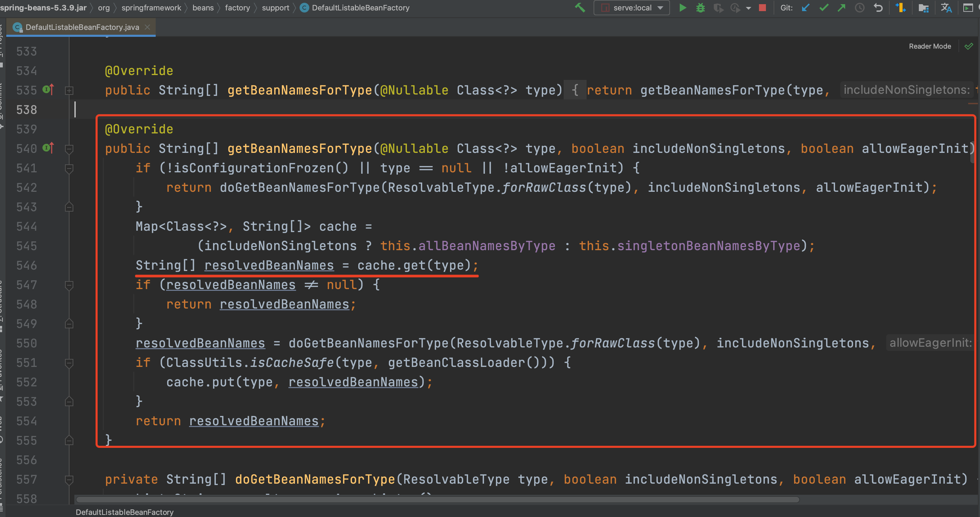Click the spring-beans-5.3.9.jar breadcrumb
980x517 pixels.
[43, 8]
